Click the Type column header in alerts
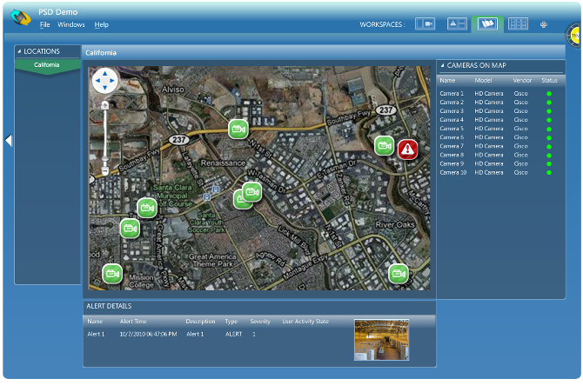 pyautogui.click(x=231, y=322)
